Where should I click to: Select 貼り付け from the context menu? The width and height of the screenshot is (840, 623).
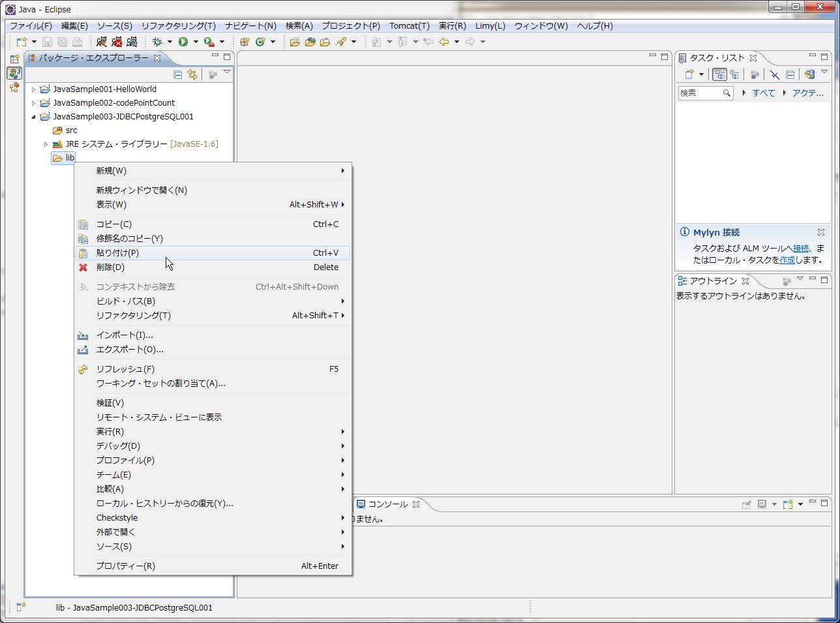[117, 252]
